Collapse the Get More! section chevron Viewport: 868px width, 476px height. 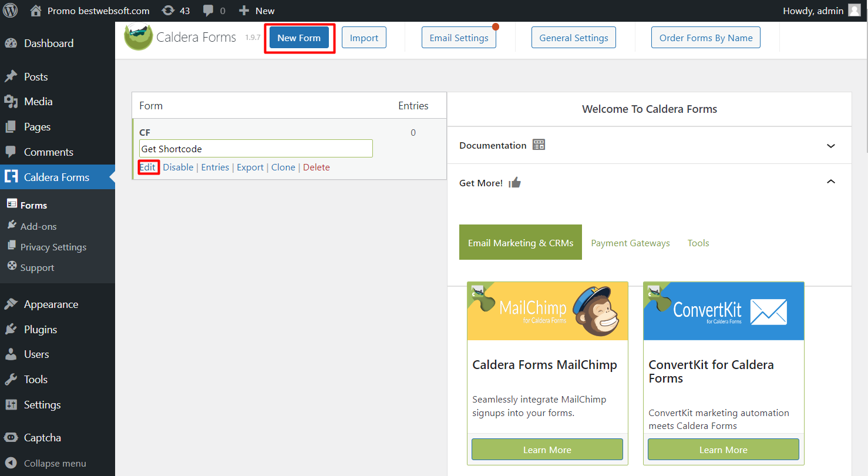pyautogui.click(x=831, y=182)
